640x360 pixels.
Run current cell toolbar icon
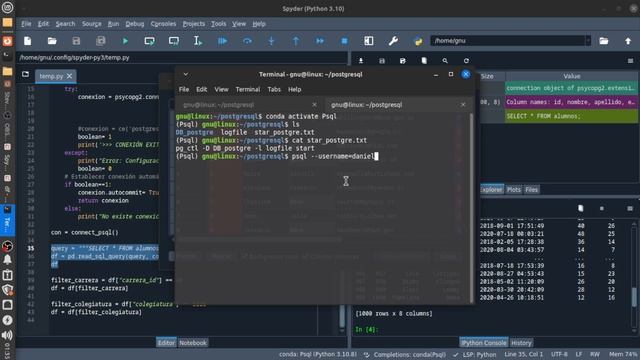point(149,41)
